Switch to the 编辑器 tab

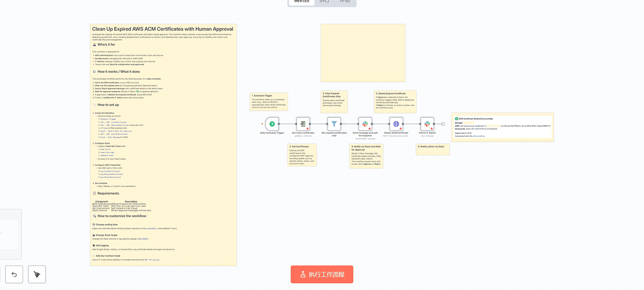coord(301,2)
